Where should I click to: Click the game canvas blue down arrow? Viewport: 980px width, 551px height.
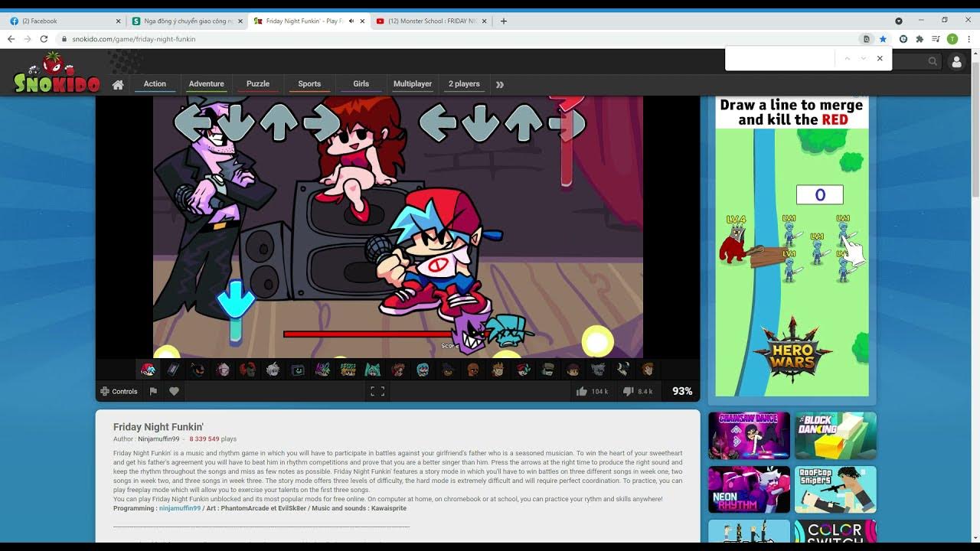pyautogui.click(x=235, y=300)
